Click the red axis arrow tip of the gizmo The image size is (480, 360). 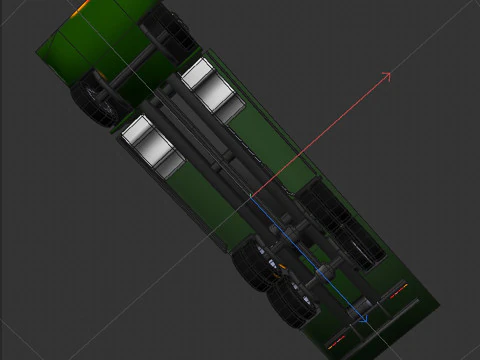pos(387,76)
